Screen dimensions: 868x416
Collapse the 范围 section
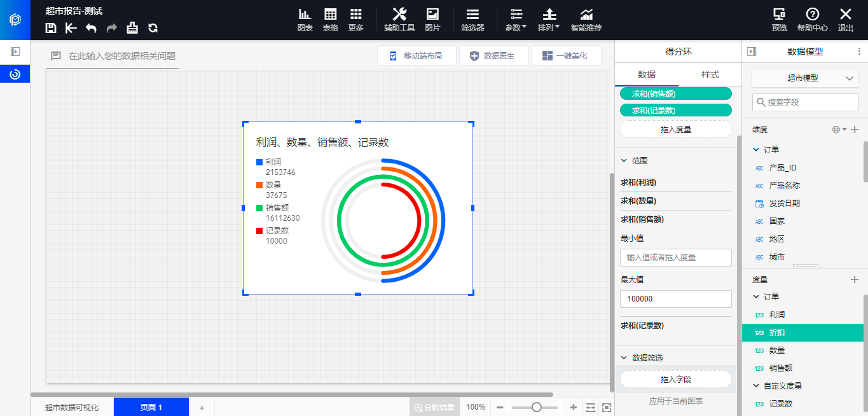[624, 161]
